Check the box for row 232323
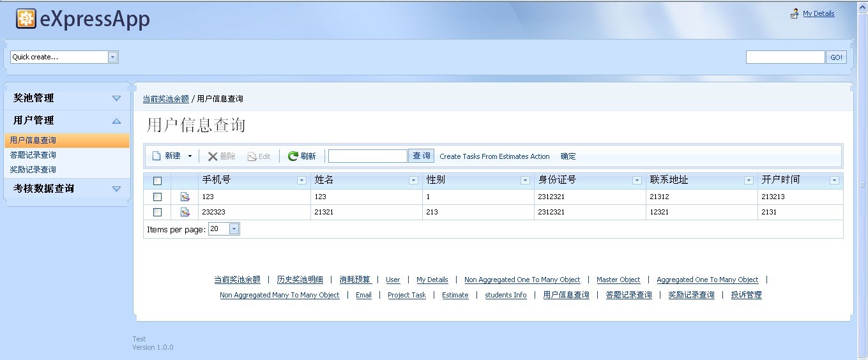868x360 pixels. click(158, 212)
